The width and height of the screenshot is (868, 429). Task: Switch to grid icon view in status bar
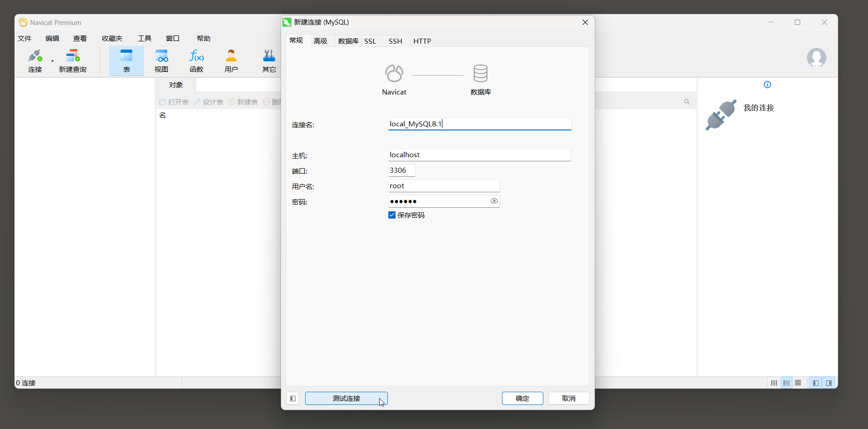(774, 383)
